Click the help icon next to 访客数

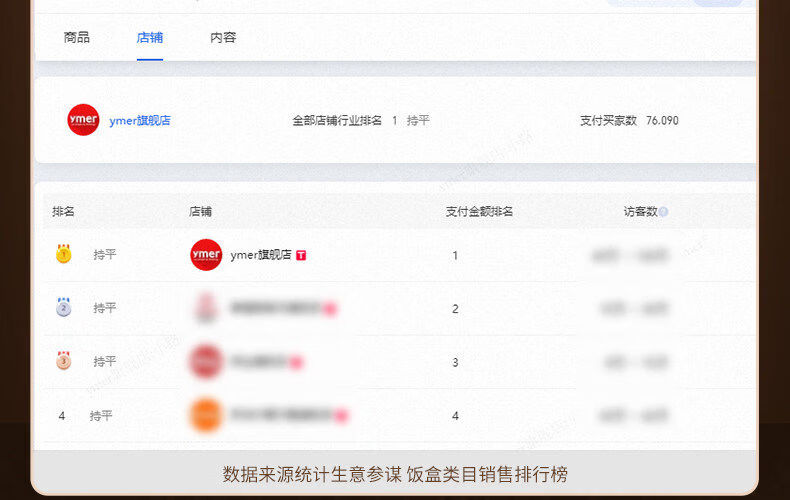tap(663, 212)
